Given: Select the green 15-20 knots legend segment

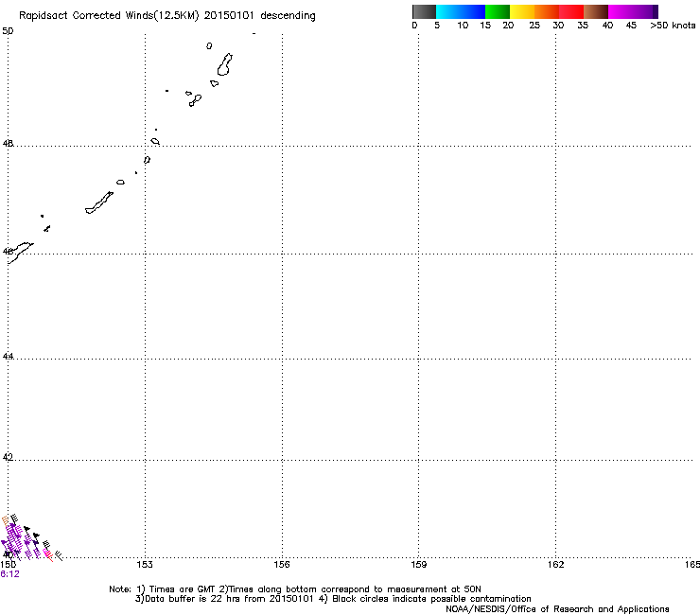Looking at the screenshot, I should pyautogui.click(x=498, y=11).
